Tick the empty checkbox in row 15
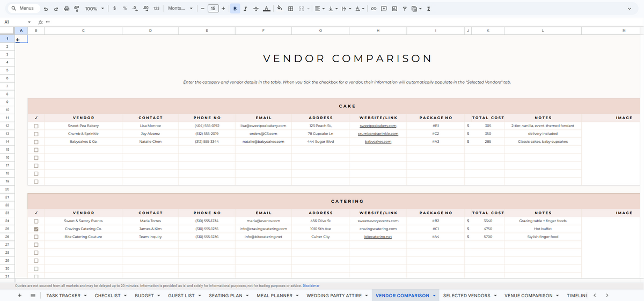This screenshot has width=644, height=301. 36,150
